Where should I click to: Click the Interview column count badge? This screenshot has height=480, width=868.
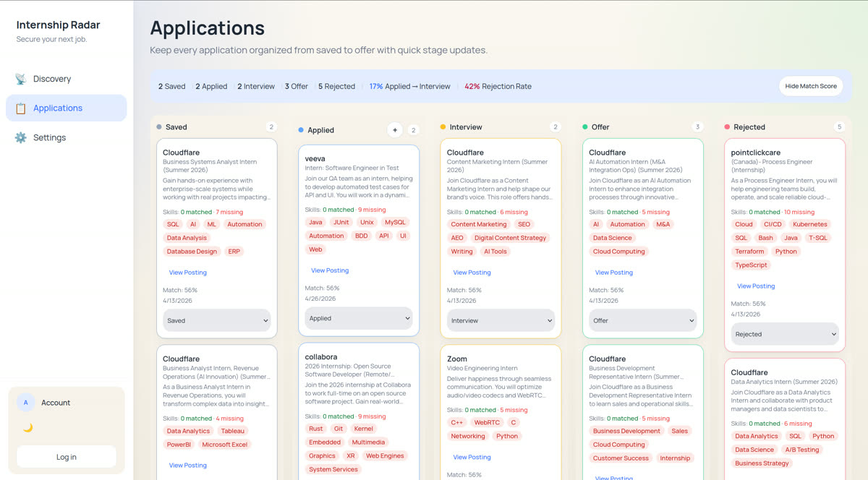click(556, 127)
